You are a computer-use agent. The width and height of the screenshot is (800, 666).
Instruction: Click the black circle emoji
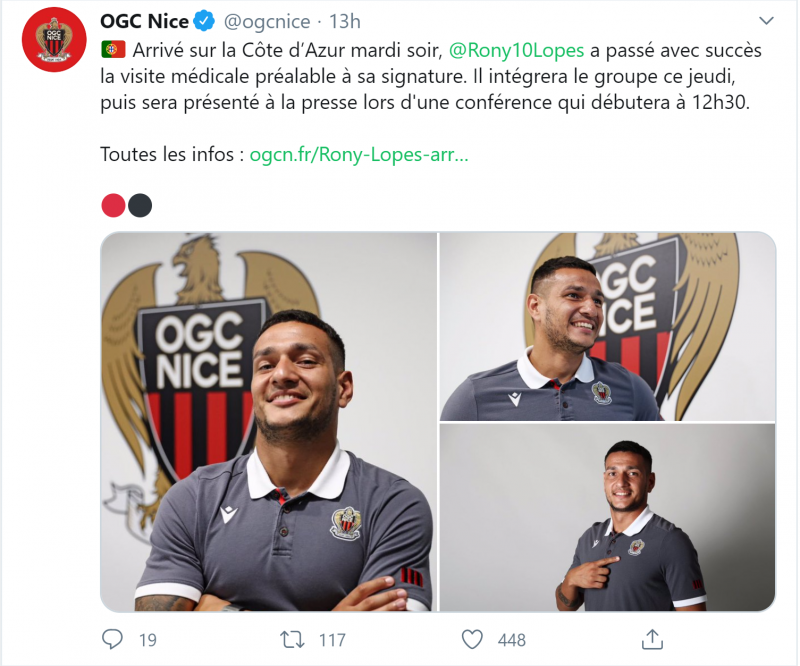tap(140, 205)
